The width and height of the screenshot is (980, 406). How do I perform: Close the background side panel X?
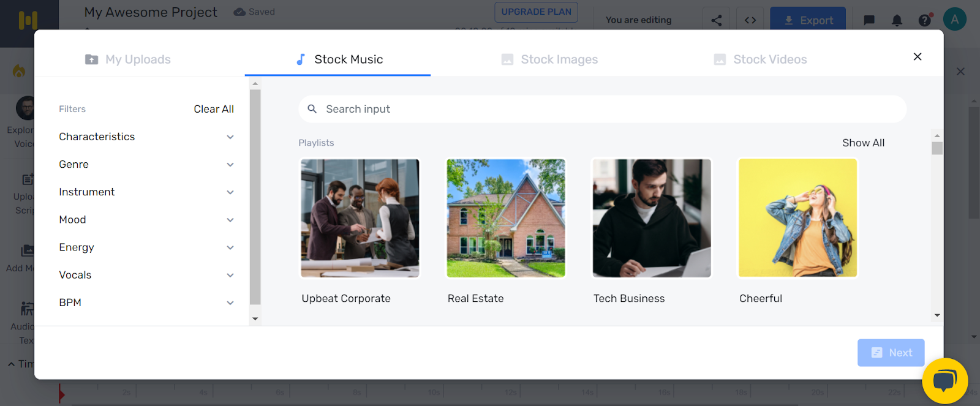pos(960,72)
